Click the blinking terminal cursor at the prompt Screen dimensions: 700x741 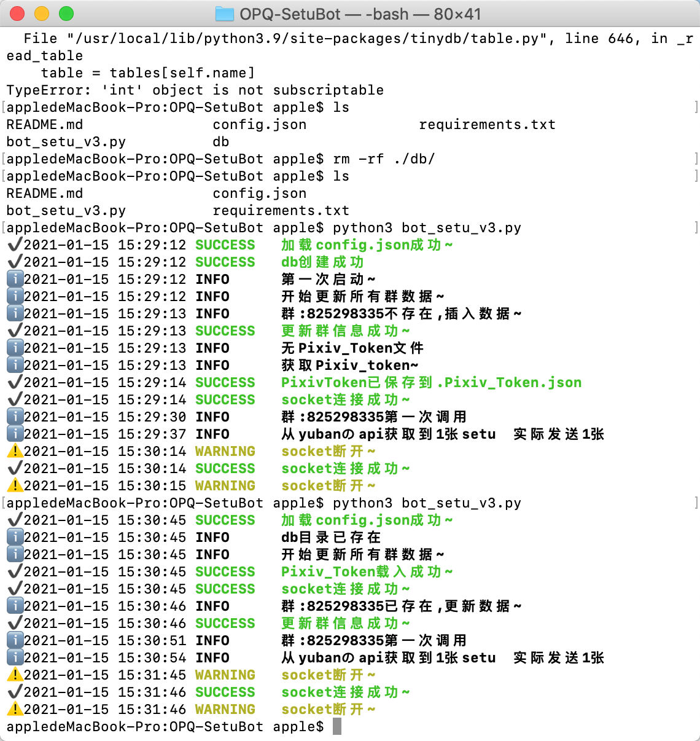[x=336, y=726]
